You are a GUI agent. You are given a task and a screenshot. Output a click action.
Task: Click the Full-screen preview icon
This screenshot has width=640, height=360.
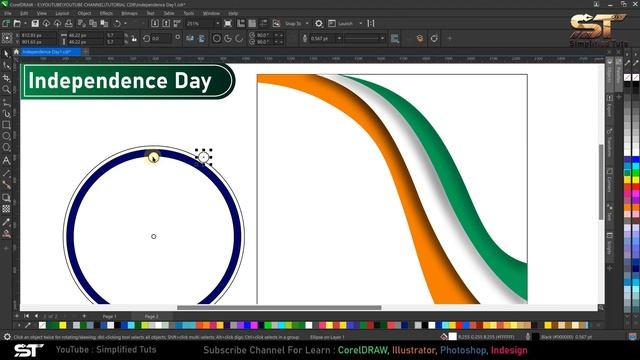[228, 24]
